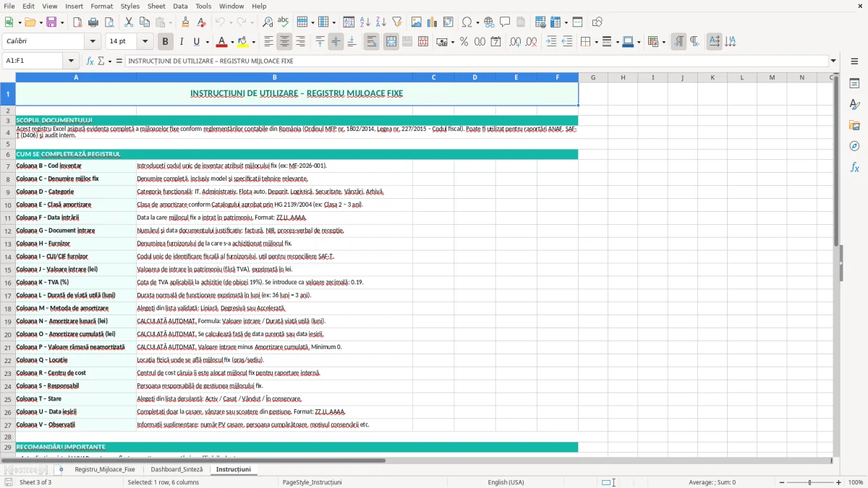
Task: Click the Draw Functions shapes icon
Action: pyautogui.click(x=597, y=22)
